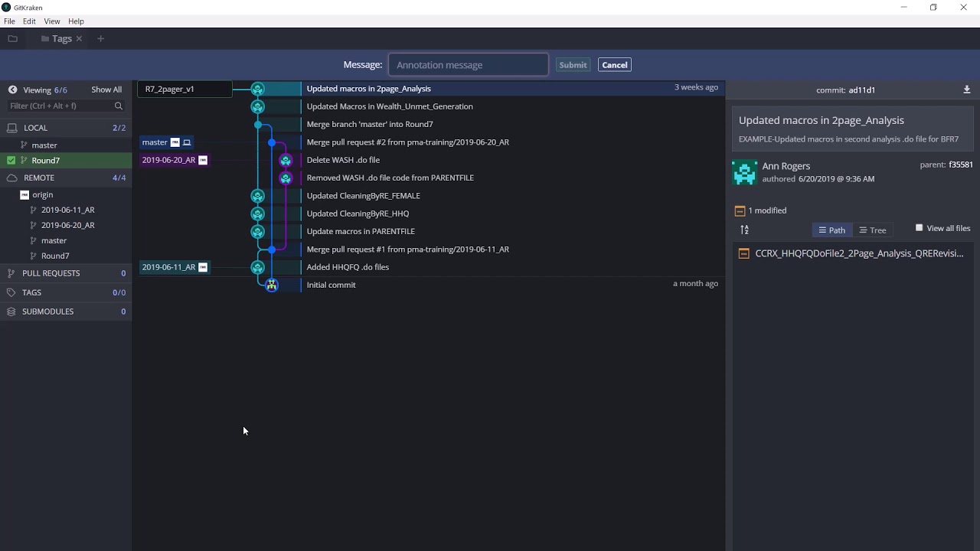Click the R7_2pager_v1 tag name field

(186, 89)
